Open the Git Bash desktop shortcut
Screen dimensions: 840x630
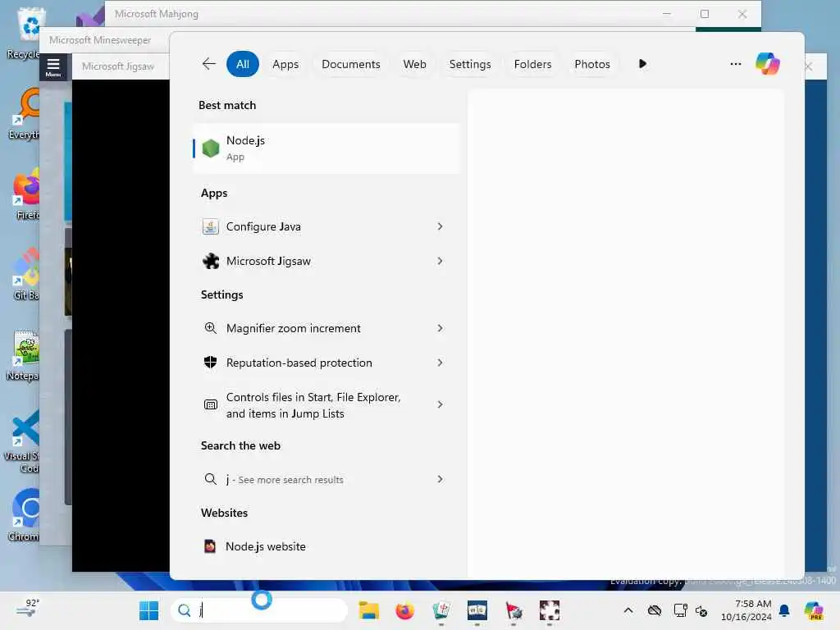[25, 274]
